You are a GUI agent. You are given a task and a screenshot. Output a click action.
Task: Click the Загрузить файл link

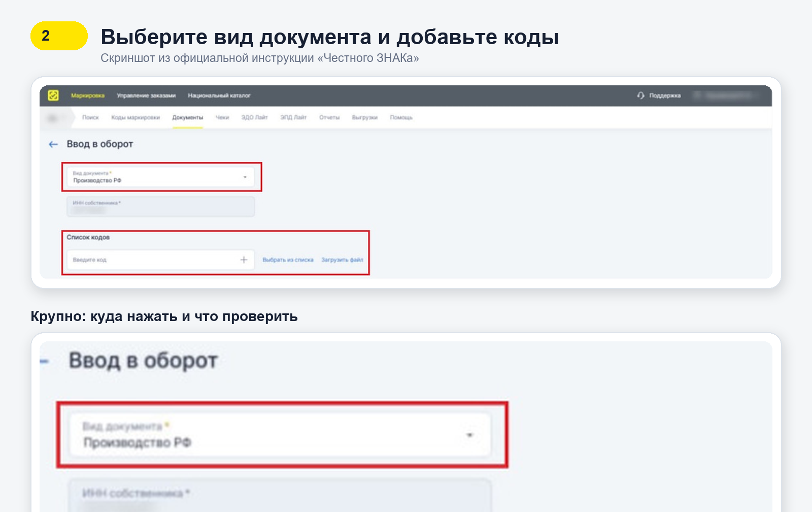342,260
